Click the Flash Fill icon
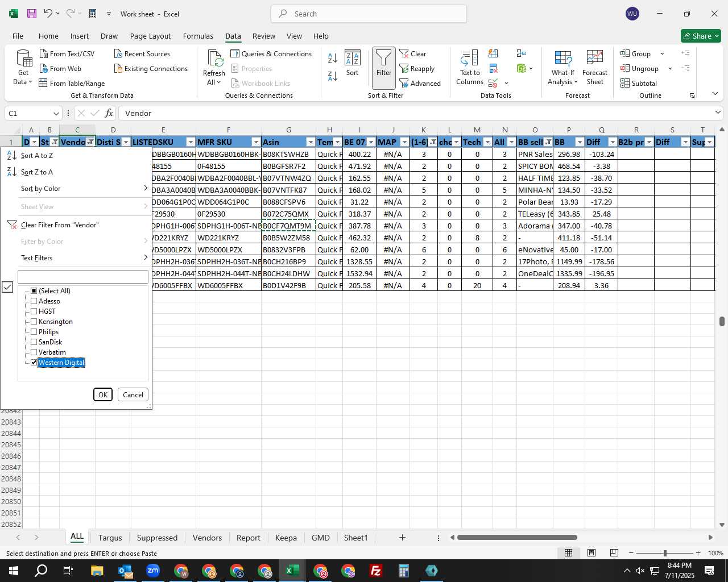Image resolution: width=728 pixels, height=582 pixels. [493, 53]
